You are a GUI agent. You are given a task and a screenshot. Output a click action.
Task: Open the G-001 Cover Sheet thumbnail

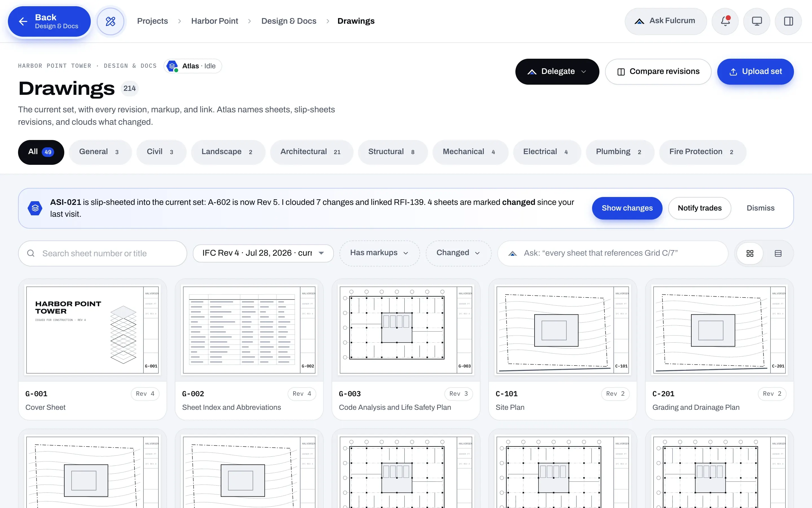pyautogui.click(x=92, y=330)
